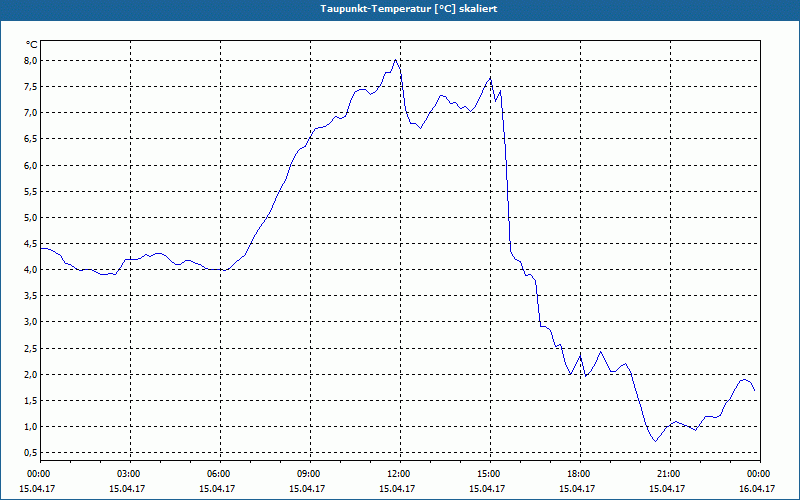Click the chart title 'Taupunkt-Temperatur [°C] skaliert'
This screenshot has width=800, height=500.
[x=409, y=9]
